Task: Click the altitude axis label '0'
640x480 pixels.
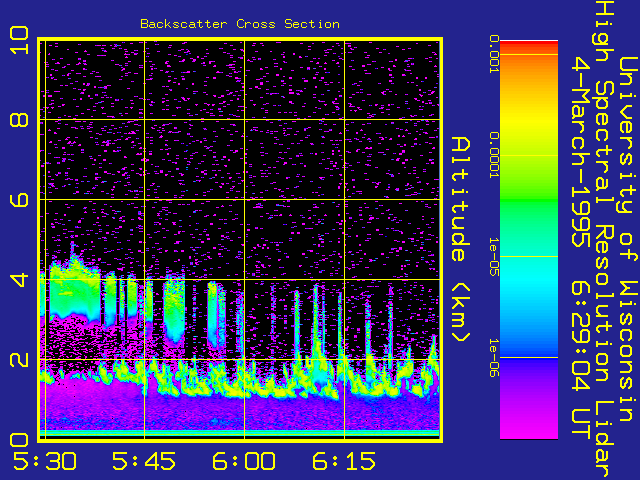Action: pos(20,440)
